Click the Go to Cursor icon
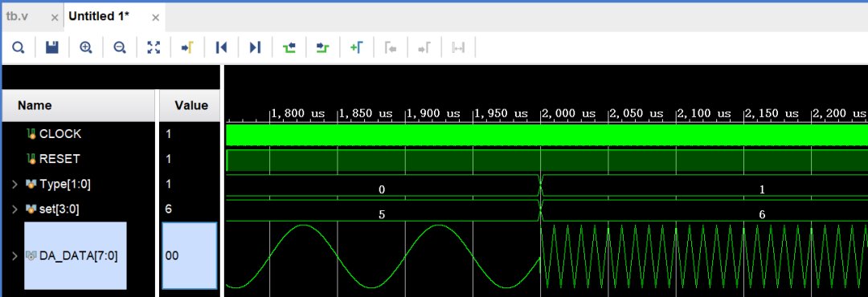 (187, 48)
